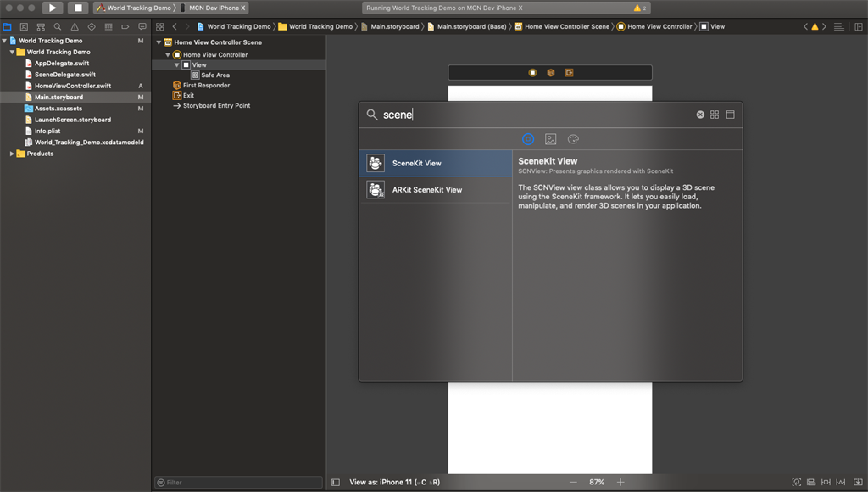Show the Image library tab
The image size is (868, 492).
(x=550, y=139)
